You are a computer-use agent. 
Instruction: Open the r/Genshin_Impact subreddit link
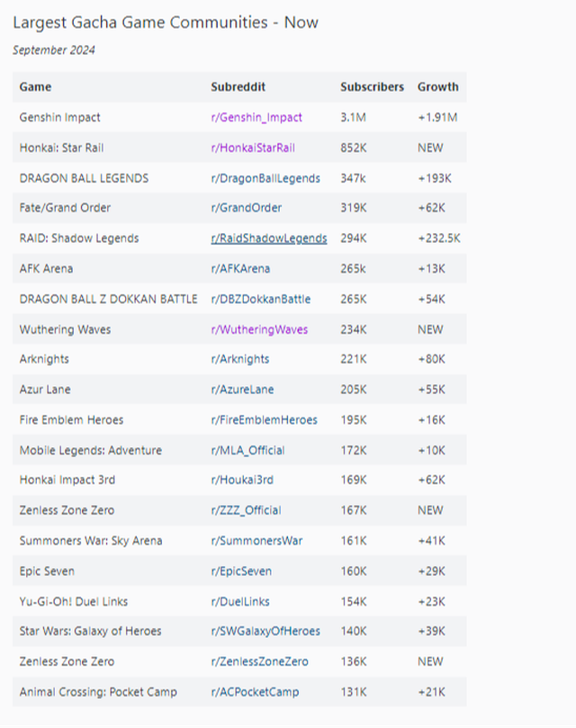pos(256,117)
